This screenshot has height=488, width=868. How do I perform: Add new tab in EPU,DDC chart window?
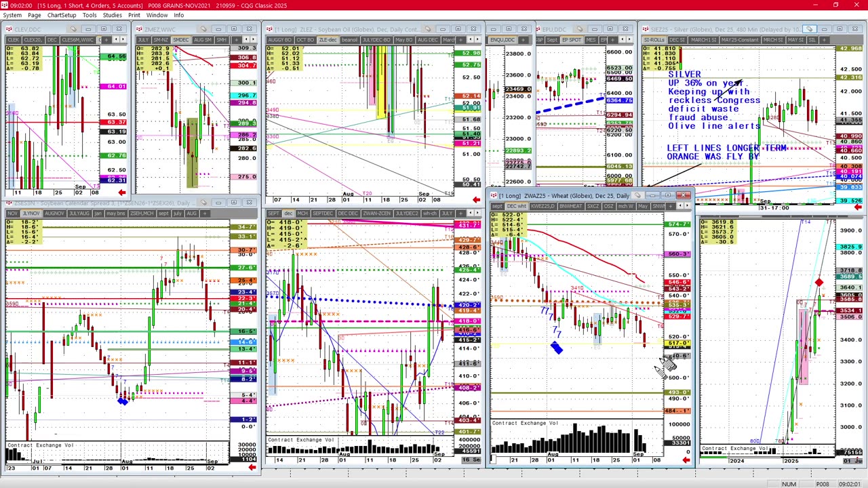coord(612,40)
